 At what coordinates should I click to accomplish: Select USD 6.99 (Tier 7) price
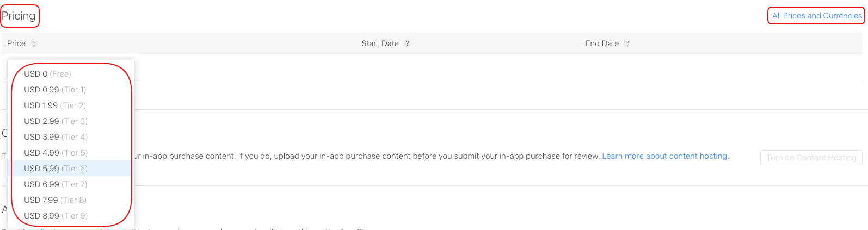[x=56, y=184]
